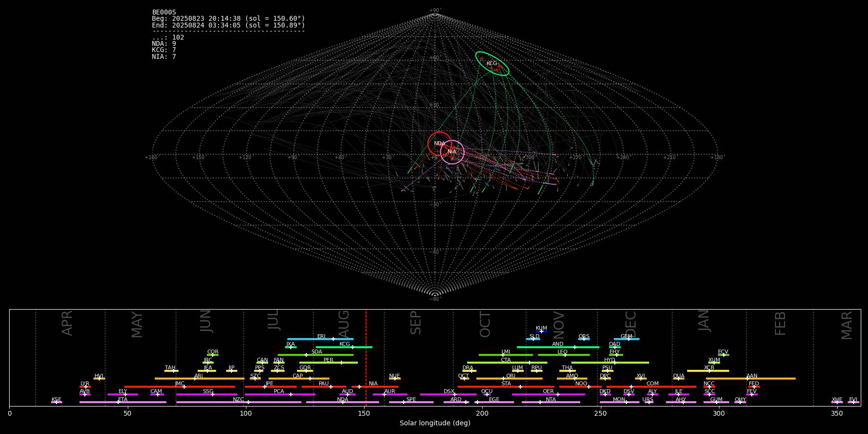Select the End: 20250824 03:34:05 line
868x434 pixels.
point(229,25)
